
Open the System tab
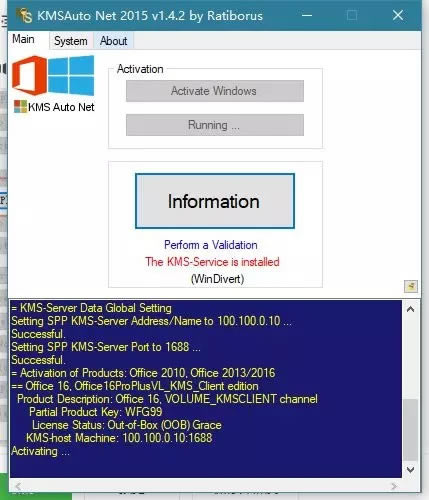[71, 41]
